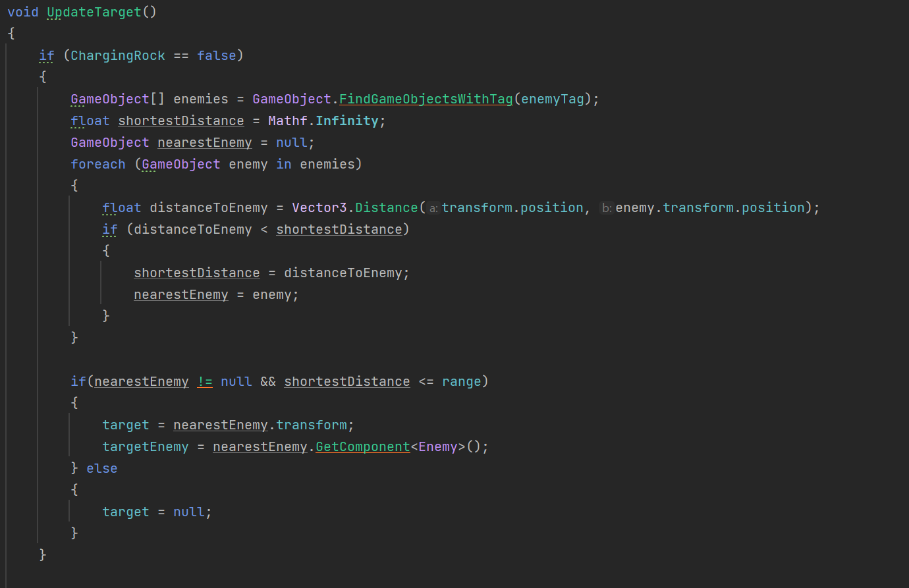Click null in the 'target = null' line
This screenshot has width=909, height=588.
click(x=189, y=512)
